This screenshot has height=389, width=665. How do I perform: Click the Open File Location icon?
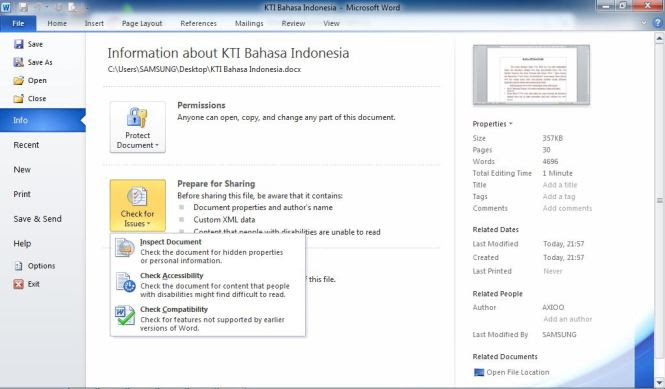(x=479, y=372)
